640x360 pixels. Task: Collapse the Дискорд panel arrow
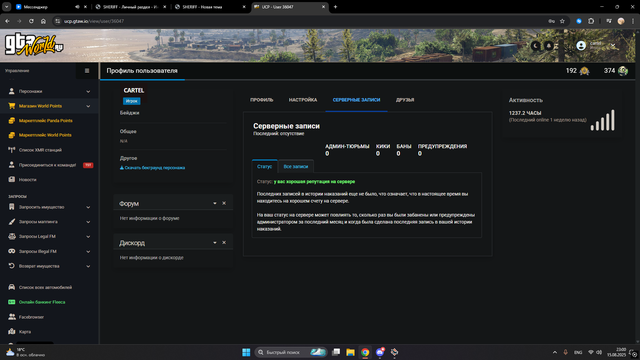click(x=215, y=243)
